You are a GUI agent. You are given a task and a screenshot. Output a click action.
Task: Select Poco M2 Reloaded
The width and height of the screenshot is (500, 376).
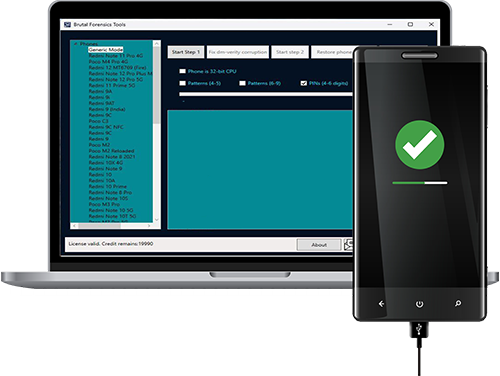tap(111, 151)
